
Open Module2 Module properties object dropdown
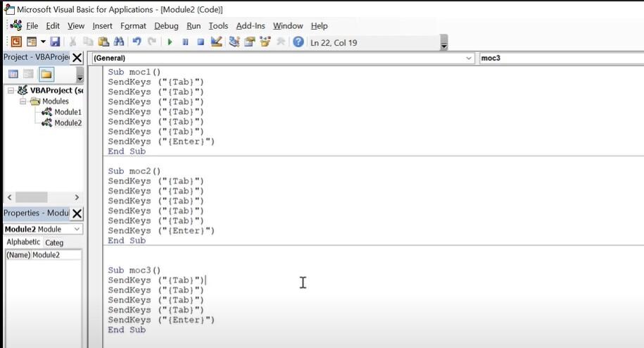coord(43,229)
